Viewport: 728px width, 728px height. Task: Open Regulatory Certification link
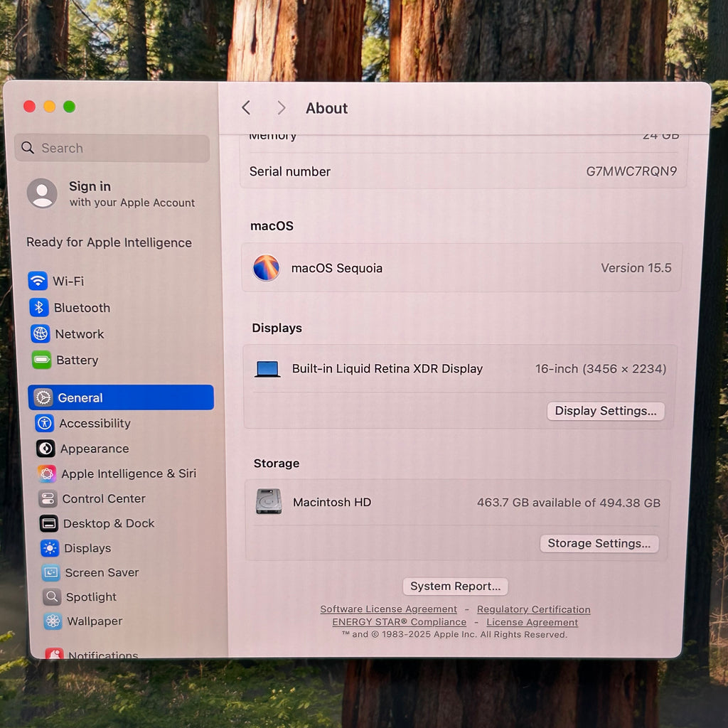(x=533, y=609)
